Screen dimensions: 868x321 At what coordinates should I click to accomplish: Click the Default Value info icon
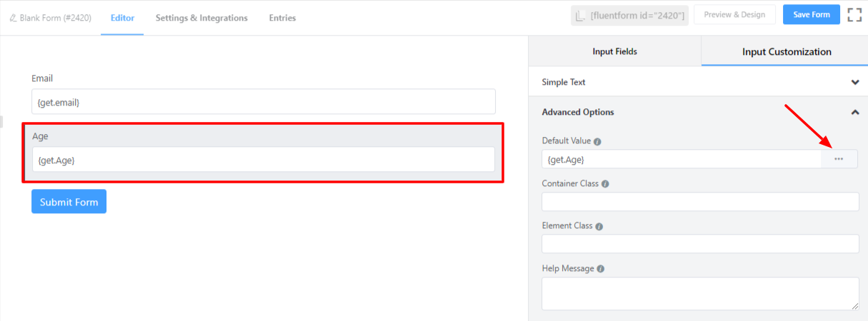coord(597,141)
